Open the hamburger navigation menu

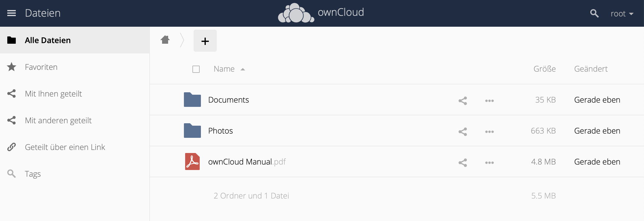(12, 13)
